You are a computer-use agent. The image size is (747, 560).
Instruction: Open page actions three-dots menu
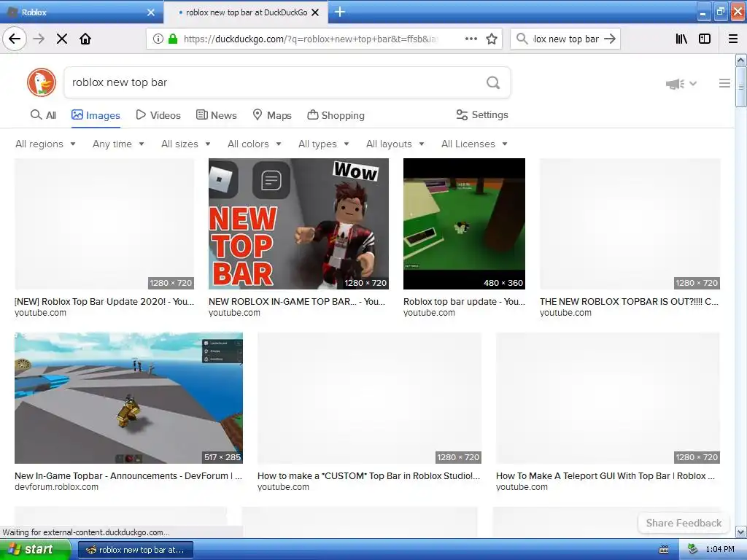(x=471, y=39)
